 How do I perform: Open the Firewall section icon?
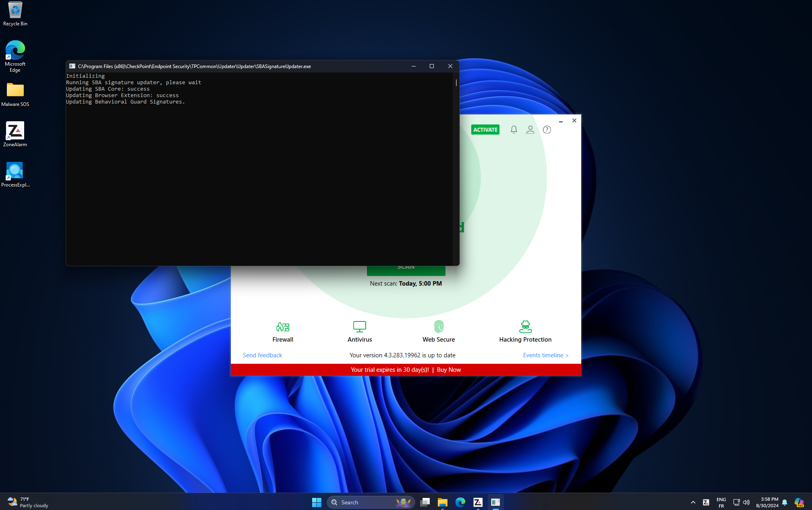click(283, 326)
